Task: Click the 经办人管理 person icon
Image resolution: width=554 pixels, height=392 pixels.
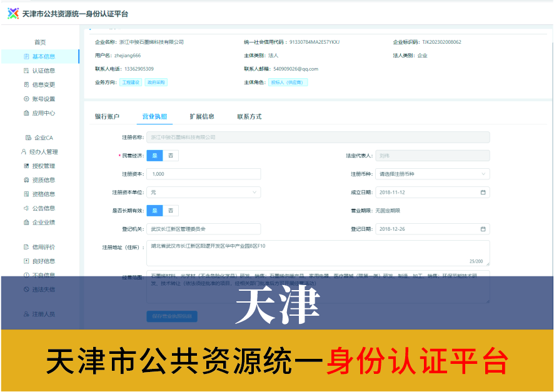Action: click(x=23, y=152)
